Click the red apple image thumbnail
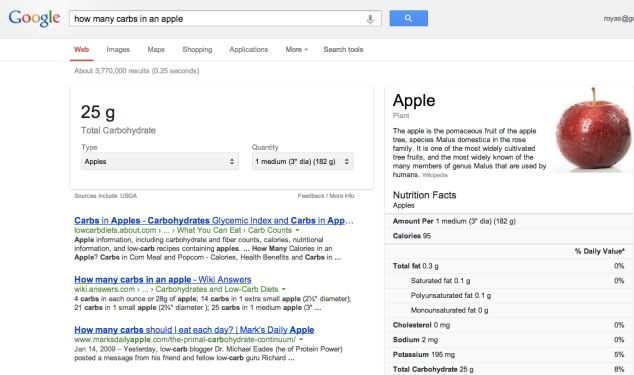The height and width of the screenshot is (375, 634). (593, 129)
